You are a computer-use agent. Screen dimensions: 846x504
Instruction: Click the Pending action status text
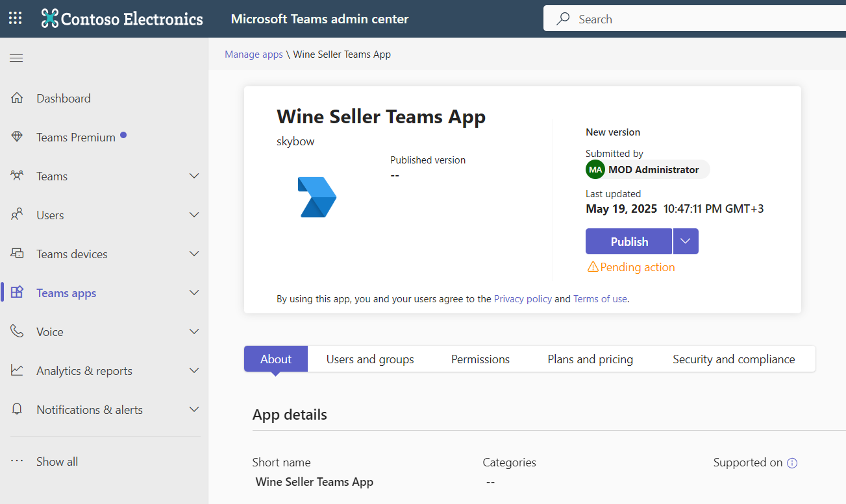click(x=638, y=267)
